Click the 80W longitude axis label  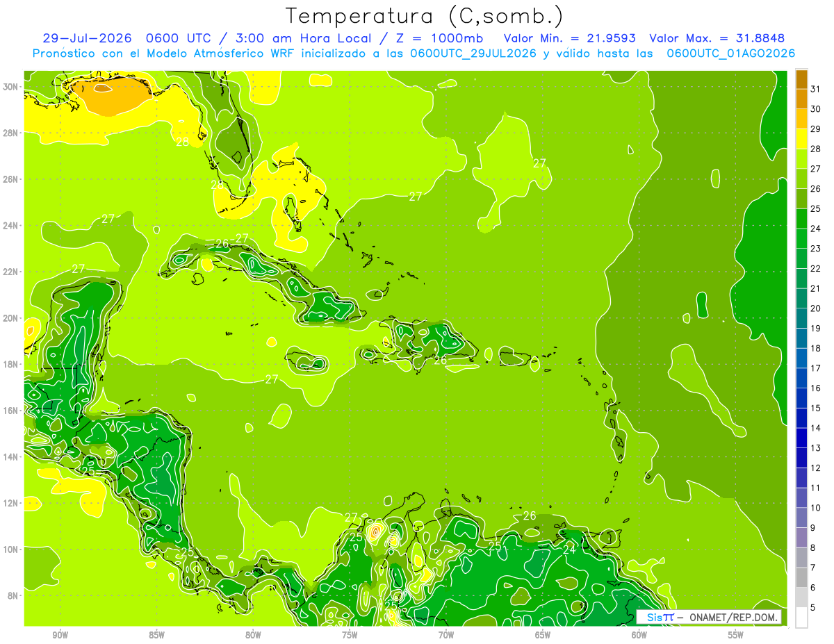[253, 635]
